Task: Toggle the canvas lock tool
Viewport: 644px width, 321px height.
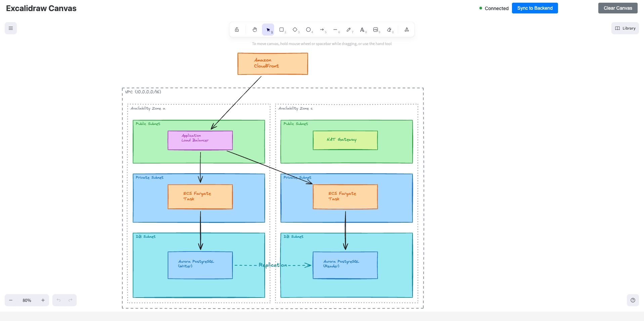Action: 237,30
